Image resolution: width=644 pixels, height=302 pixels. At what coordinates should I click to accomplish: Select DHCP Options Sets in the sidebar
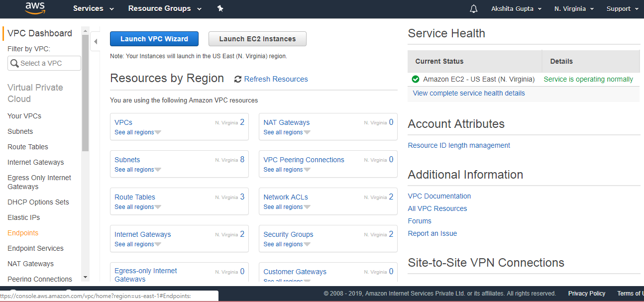(x=38, y=202)
